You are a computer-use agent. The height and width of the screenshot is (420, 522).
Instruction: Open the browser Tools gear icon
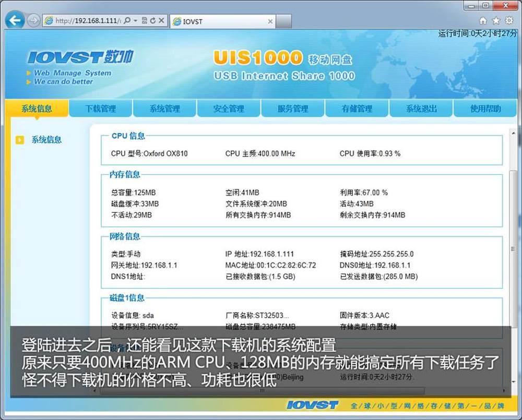tap(509, 21)
